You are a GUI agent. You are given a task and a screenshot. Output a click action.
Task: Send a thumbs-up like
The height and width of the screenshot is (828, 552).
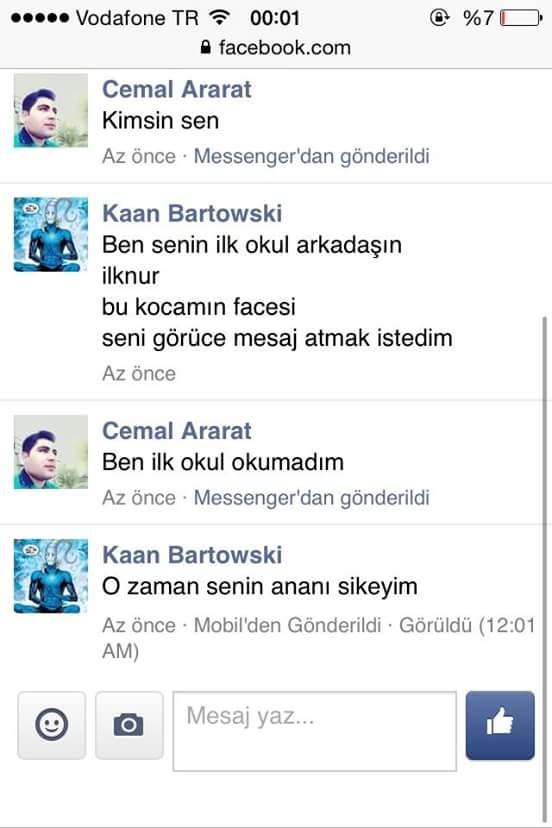click(x=500, y=725)
